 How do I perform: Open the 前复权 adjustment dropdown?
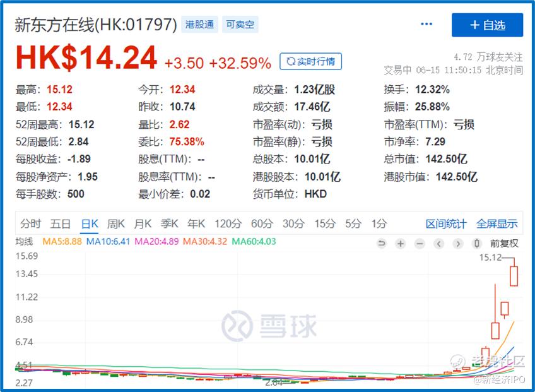[x=504, y=244]
